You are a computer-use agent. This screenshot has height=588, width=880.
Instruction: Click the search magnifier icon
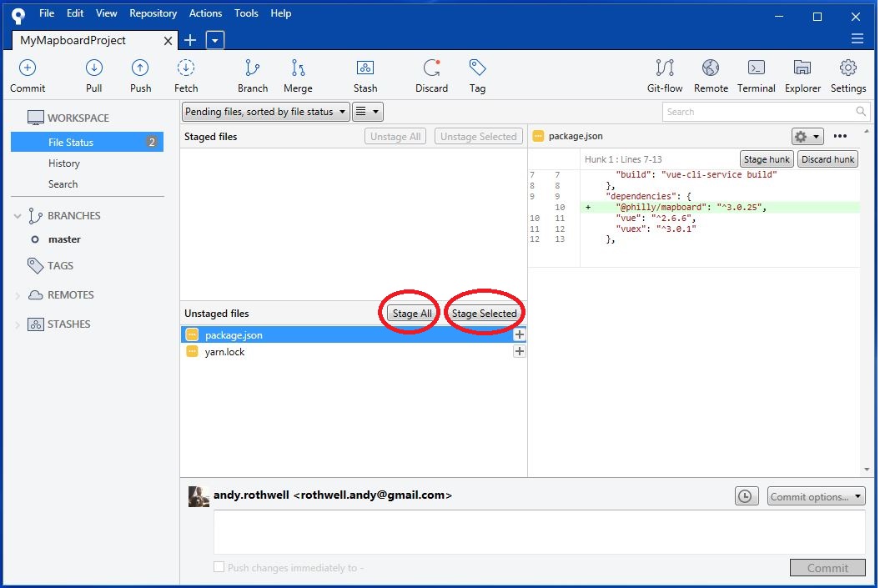860,111
